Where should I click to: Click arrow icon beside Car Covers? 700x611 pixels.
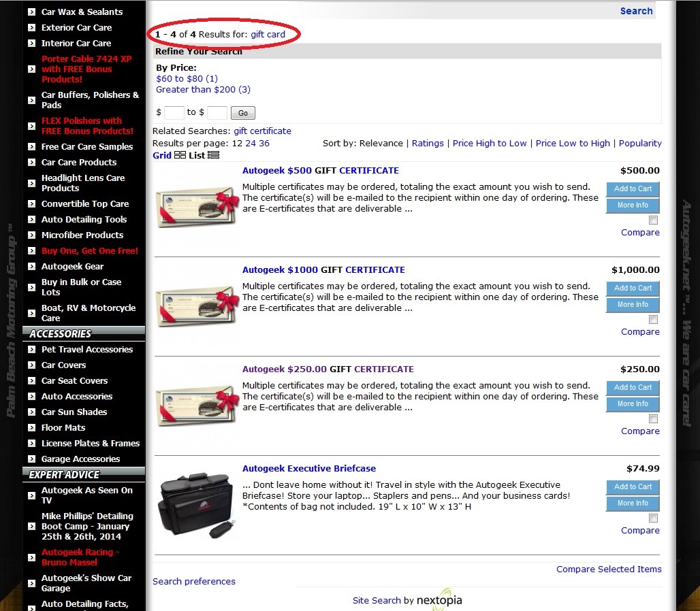point(32,365)
